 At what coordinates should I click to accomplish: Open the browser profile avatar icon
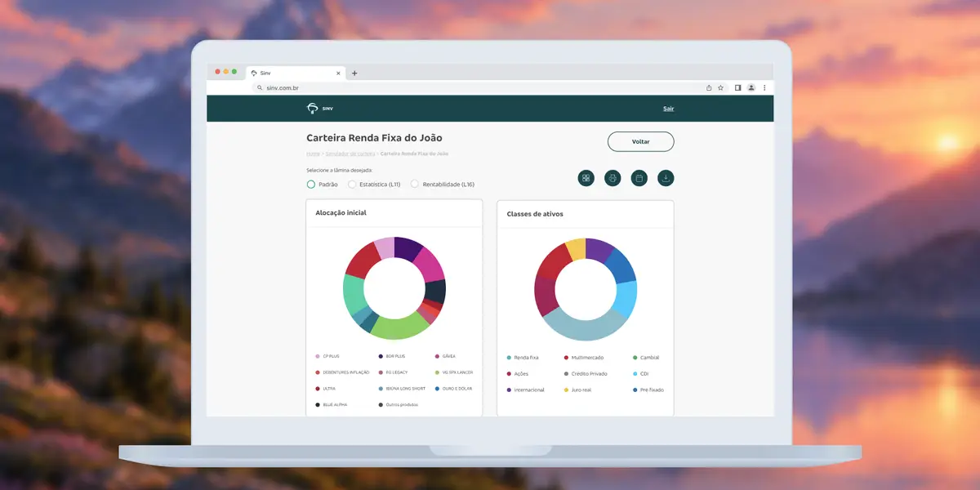tap(751, 87)
